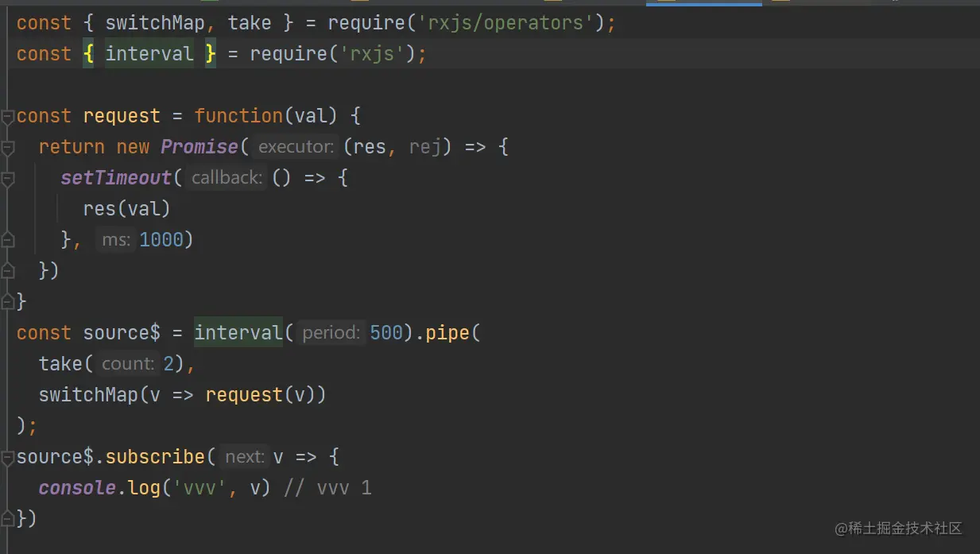The image size is (980, 554).
Task: Click switchMap call inside pipe
Action: [88, 395]
